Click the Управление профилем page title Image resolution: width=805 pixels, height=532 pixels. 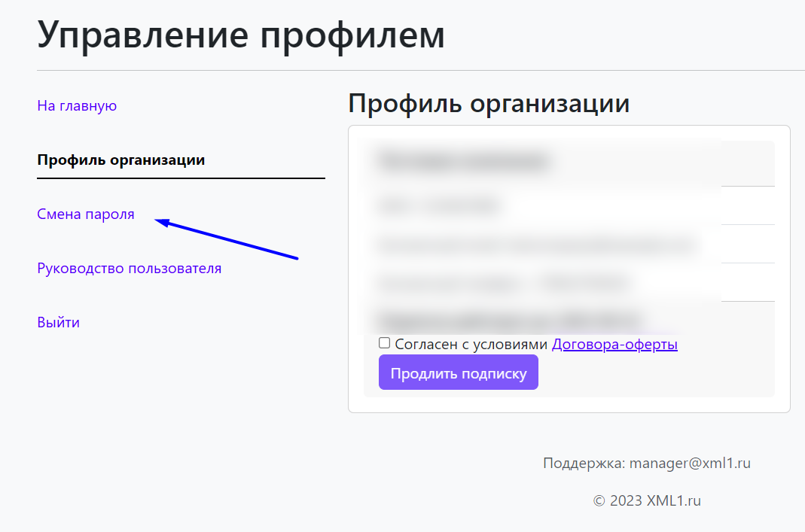pyautogui.click(x=241, y=35)
